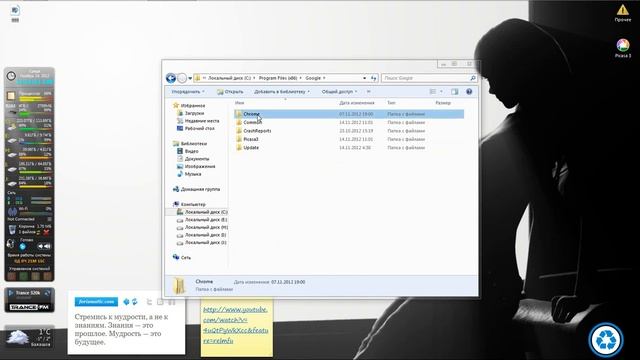Select Локальный диск (C:) in tree
The width and height of the screenshot is (640, 360).
click(x=202, y=212)
